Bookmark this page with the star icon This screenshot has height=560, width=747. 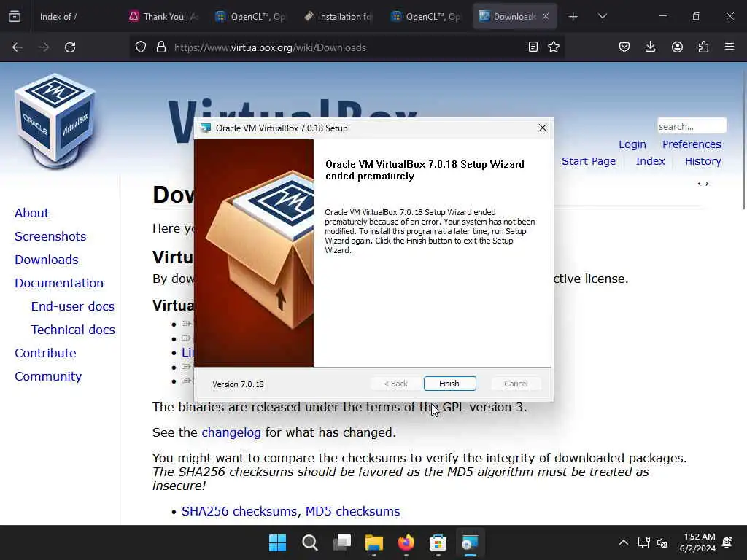point(554,47)
